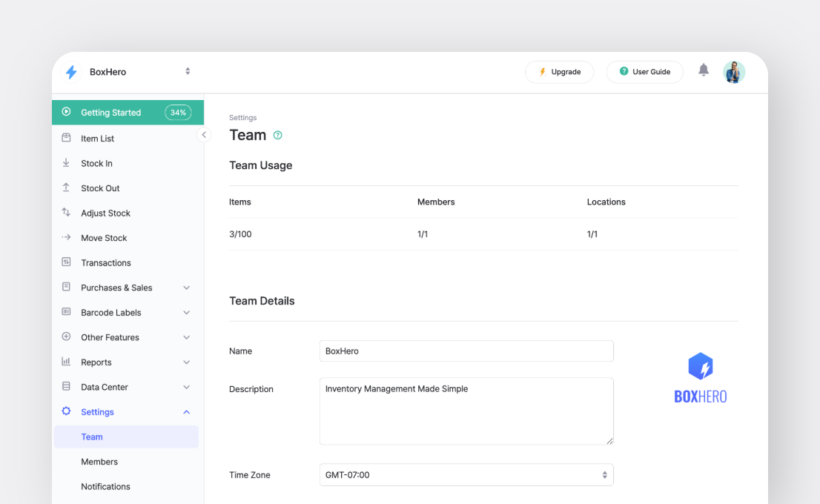Viewport: 820px width, 504px height.
Task: Click the team Name input field
Action: (466, 351)
